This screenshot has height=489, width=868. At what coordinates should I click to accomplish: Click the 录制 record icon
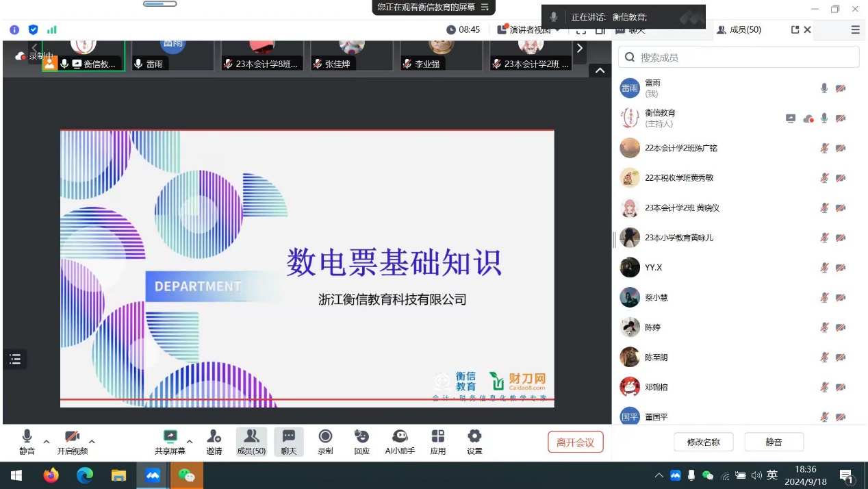(x=325, y=442)
